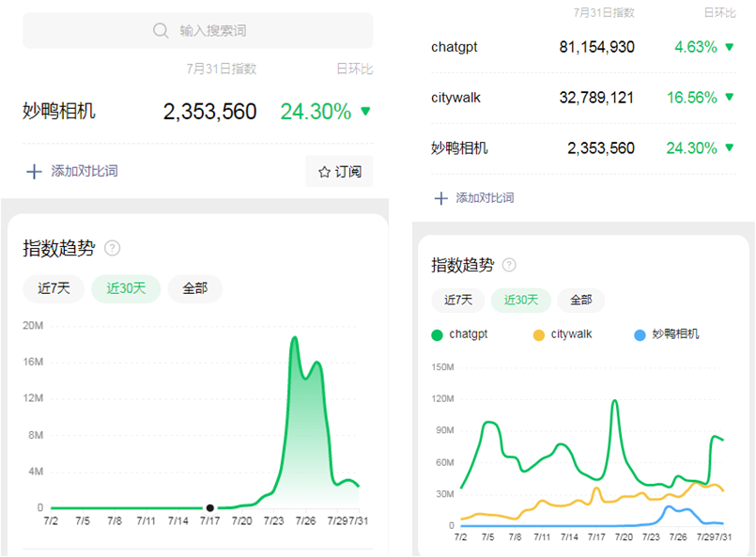The width and height of the screenshot is (756, 557).
Task: Open the help icon next to left 指数趋势
Action: pos(113,248)
